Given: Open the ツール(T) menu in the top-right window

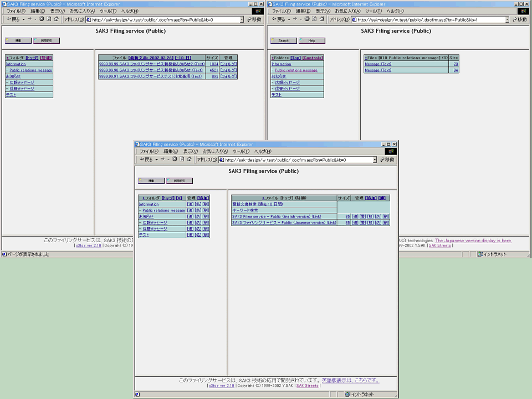Looking at the screenshot, I should [x=373, y=11].
